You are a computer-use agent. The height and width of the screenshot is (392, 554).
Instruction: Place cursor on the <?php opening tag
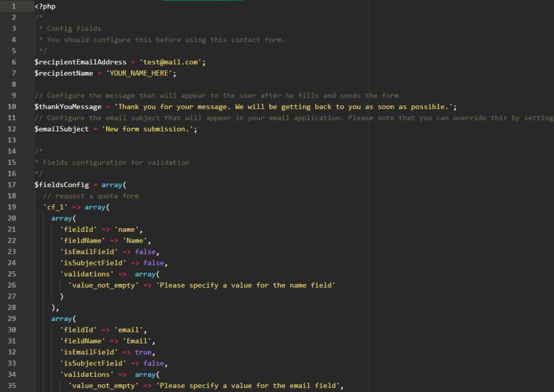(45, 6)
